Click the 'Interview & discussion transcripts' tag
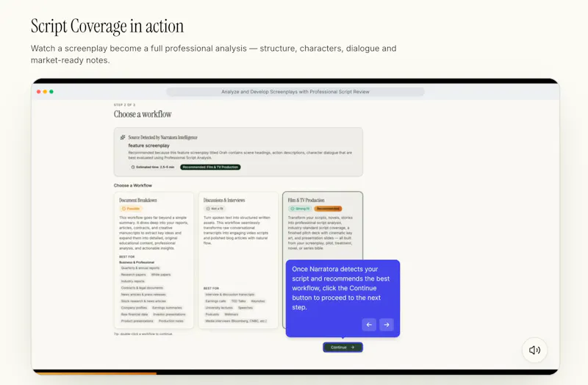Screen dimensions: 588x385 coord(230,295)
